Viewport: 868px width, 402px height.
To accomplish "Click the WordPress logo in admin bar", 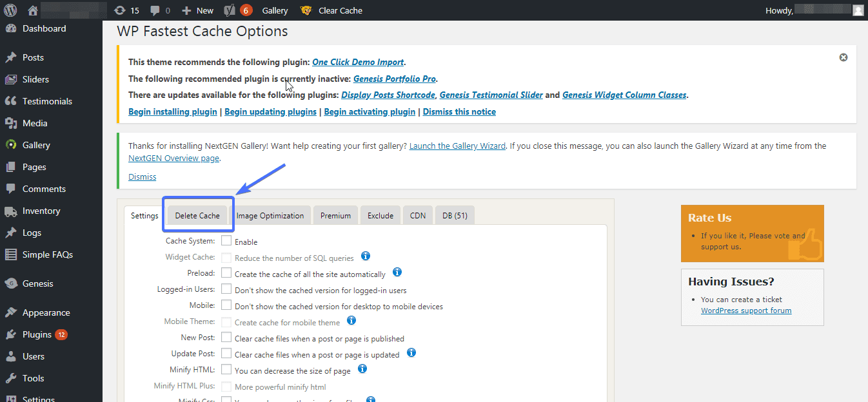I will tap(10, 10).
